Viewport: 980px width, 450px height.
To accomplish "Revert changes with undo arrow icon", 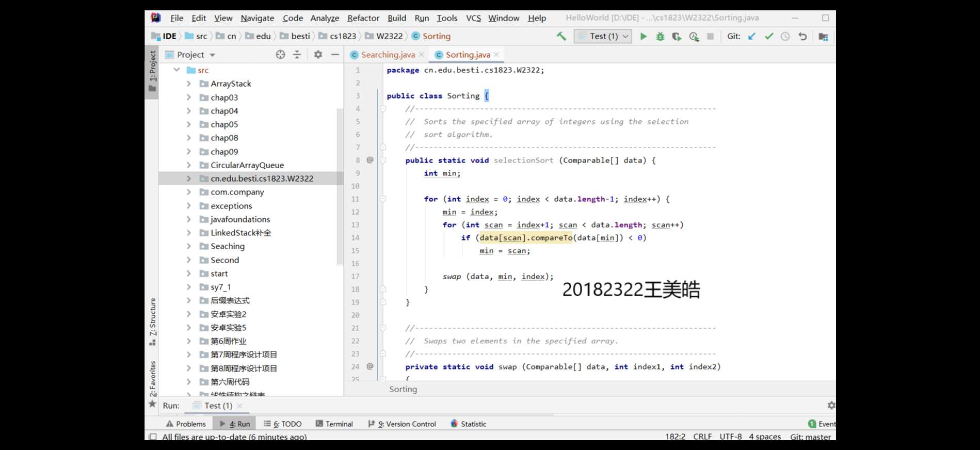I will click(x=802, y=37).
